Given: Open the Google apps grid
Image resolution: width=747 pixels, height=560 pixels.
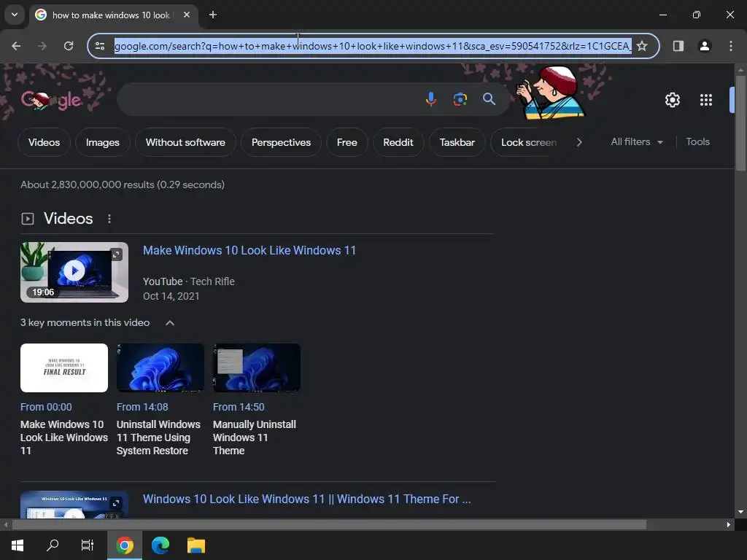Looking at the screenshot, I should 705,100.
